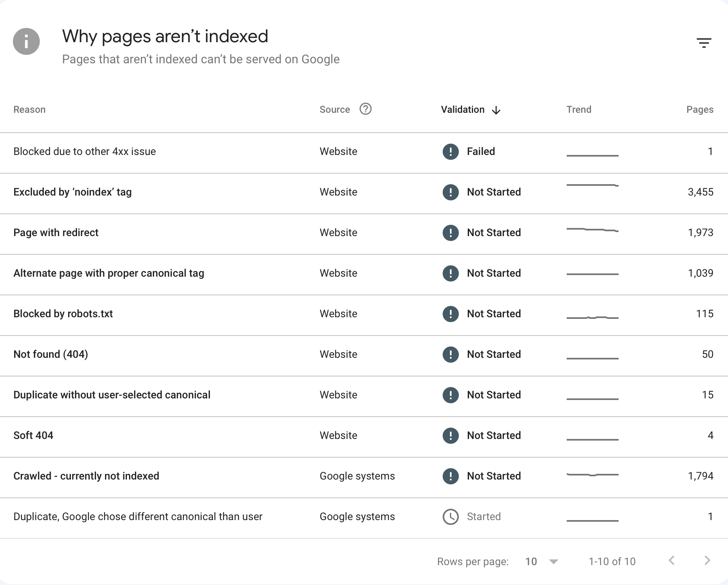The height and width of the screenshot is (585, 728).
Task: Click the Validation sort arrow
Action: click(496, 110)
